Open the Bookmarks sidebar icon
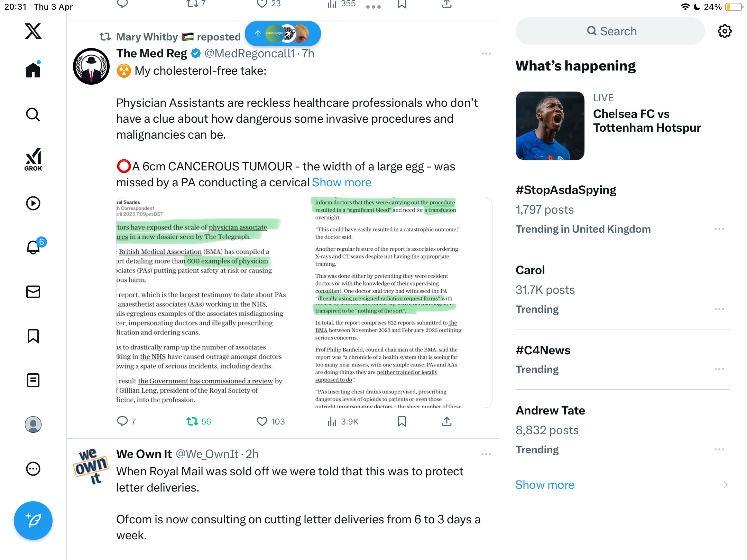 coord(33,336)
